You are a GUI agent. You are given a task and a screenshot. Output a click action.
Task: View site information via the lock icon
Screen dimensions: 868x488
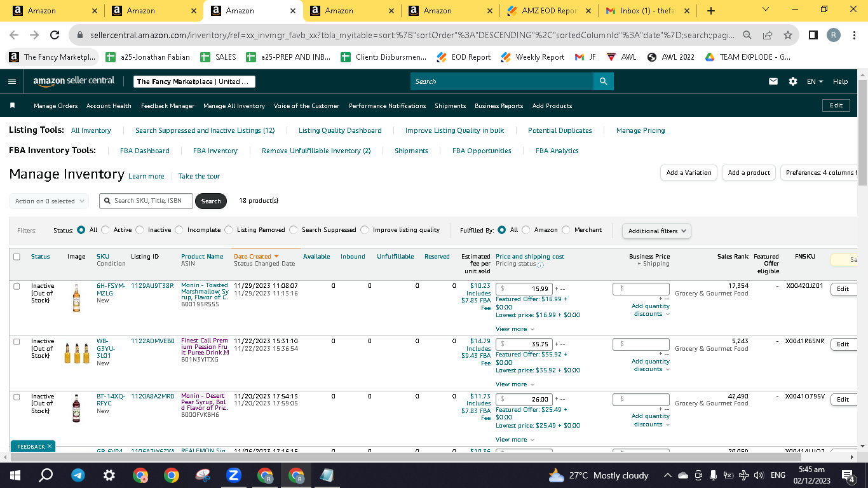click(x=81, y=36)
